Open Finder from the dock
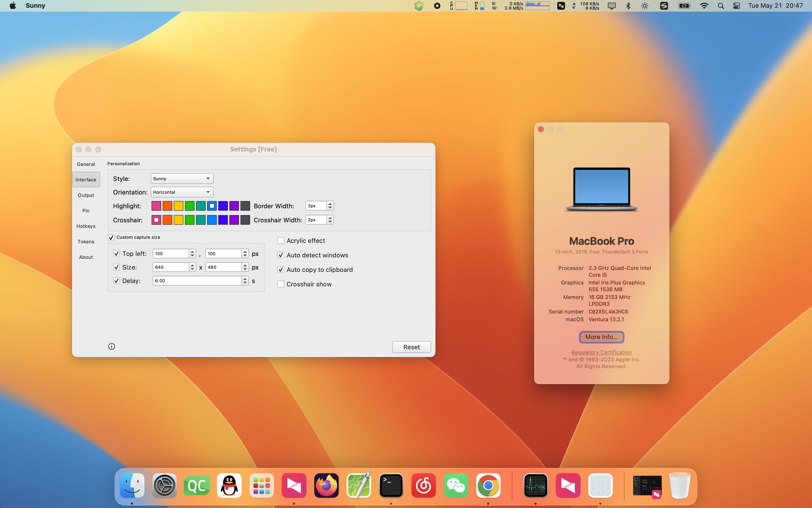Image resolution: width=812 pixels, height=508 pixels. coord(132,486)
